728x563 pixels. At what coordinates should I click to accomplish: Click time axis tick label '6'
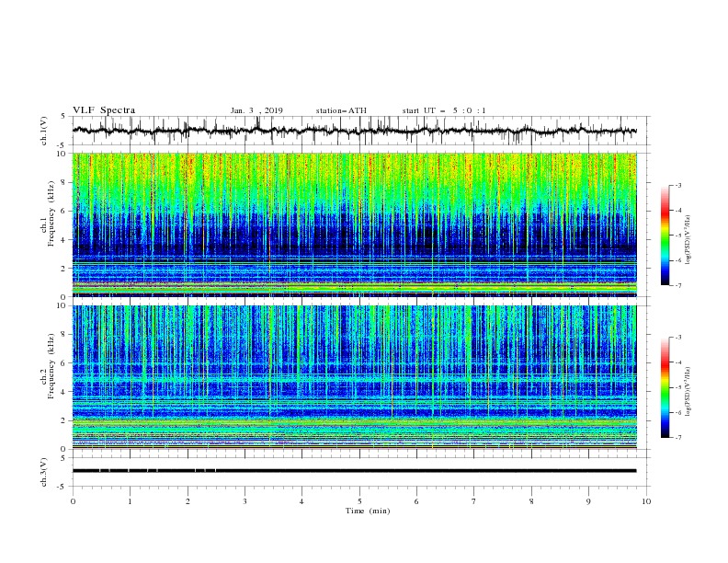[x=416, y=501]
